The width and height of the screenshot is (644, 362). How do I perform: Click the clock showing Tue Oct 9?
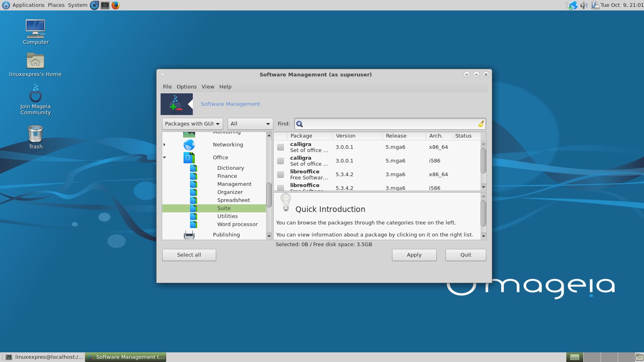622,5
